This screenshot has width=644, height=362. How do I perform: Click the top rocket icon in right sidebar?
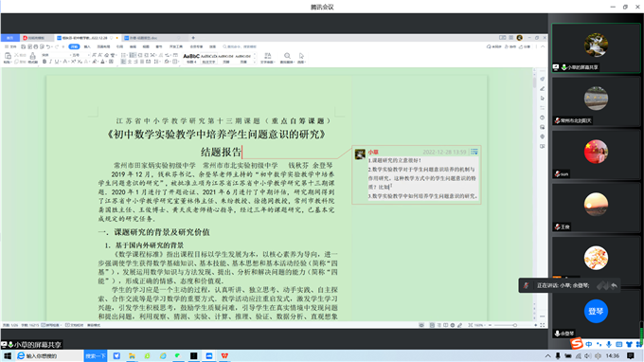point(542,79)
